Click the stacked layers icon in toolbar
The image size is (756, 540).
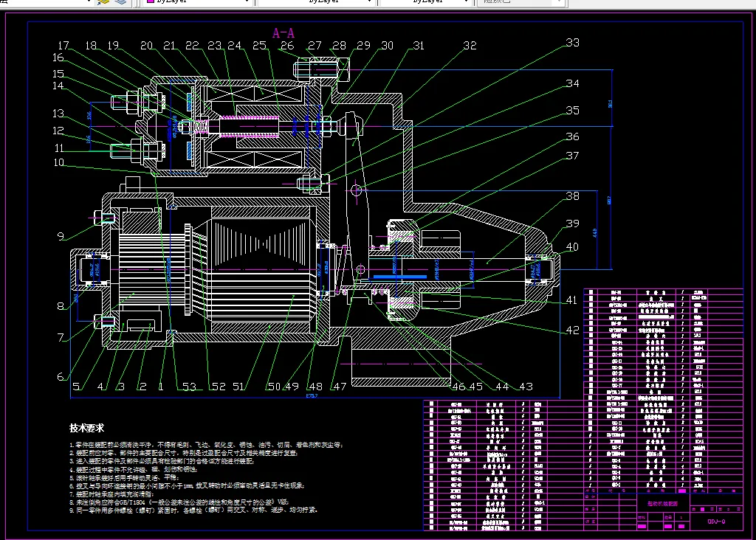(120, 2)
